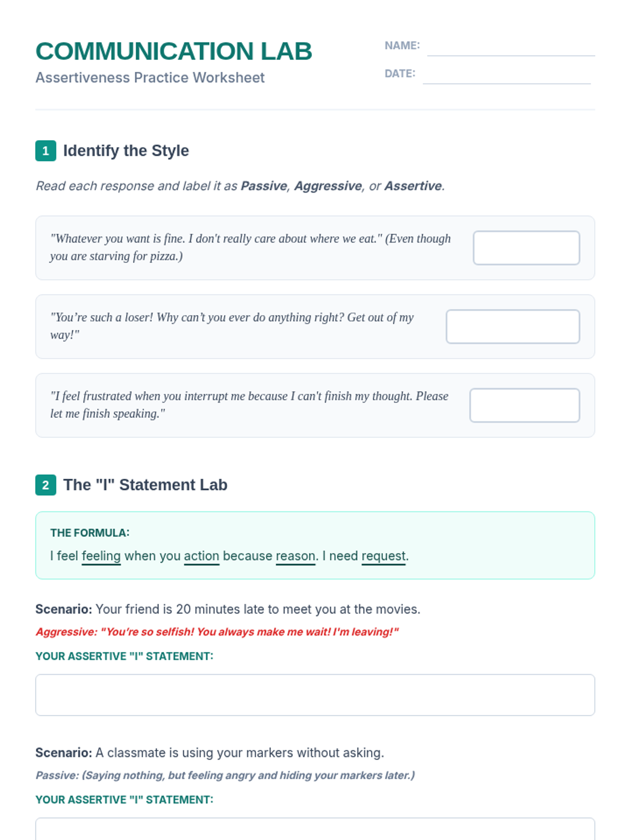Click the 'The "I" Statement Lab' heading
The image size is (630, 840).
[145, 485]
